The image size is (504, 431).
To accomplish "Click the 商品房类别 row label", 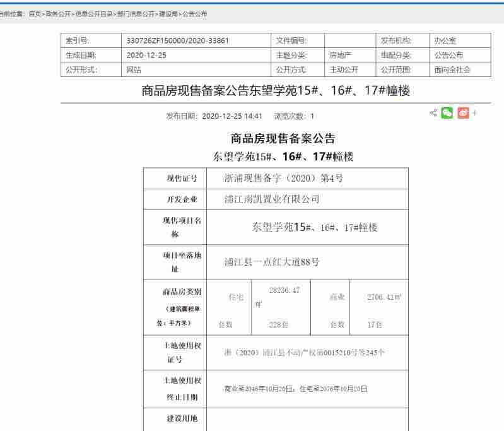I will click(x=182, y=292).
